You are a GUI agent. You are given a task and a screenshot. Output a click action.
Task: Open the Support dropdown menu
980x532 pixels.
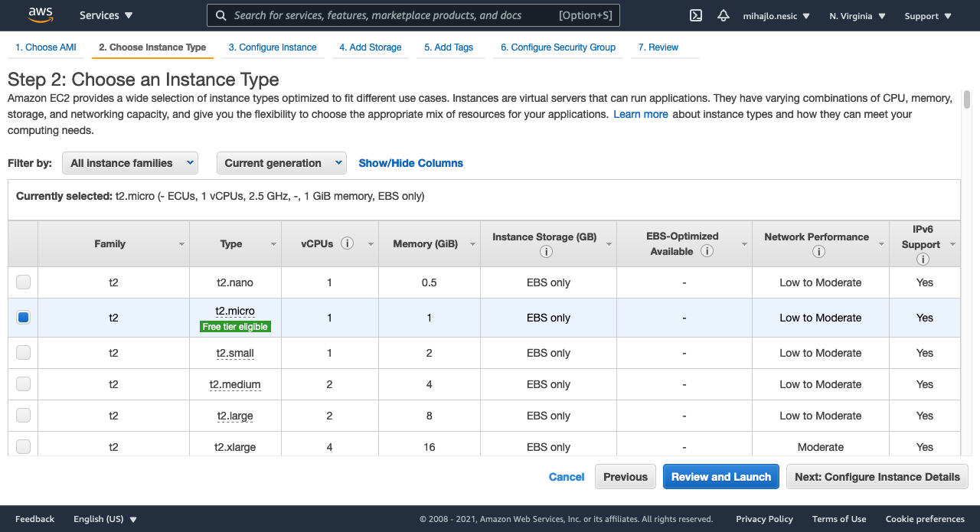[x=928, y=16]
